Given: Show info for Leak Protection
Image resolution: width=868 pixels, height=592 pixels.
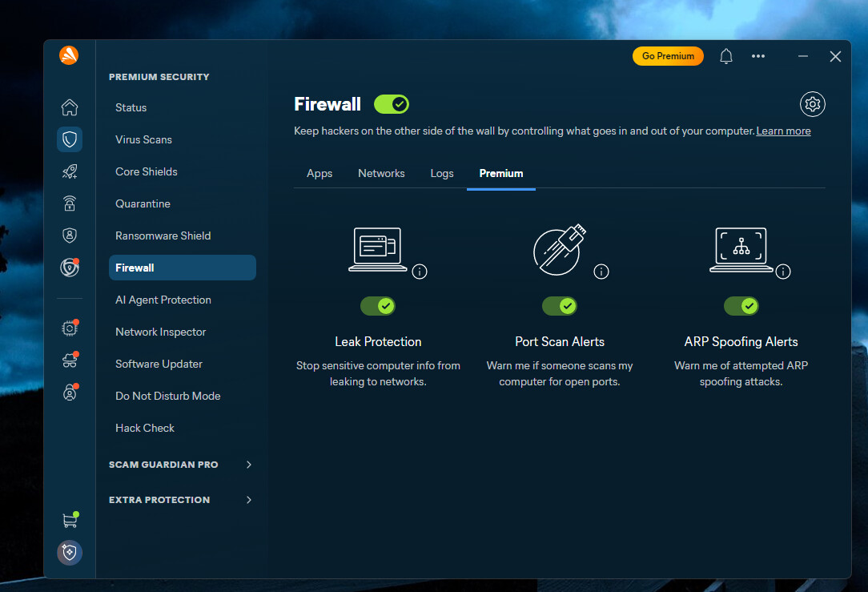Looking at the screenshot, I should click(420, 272).
